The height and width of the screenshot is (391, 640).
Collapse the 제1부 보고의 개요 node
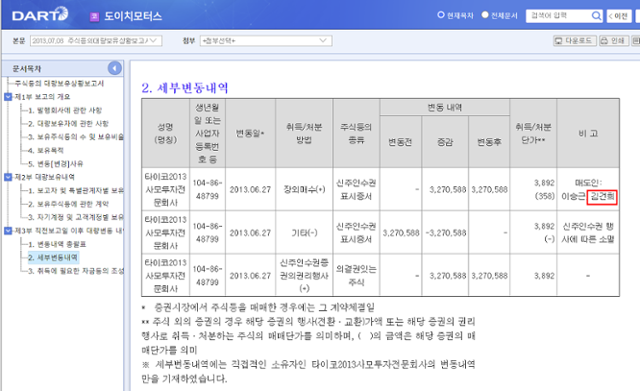8,97
